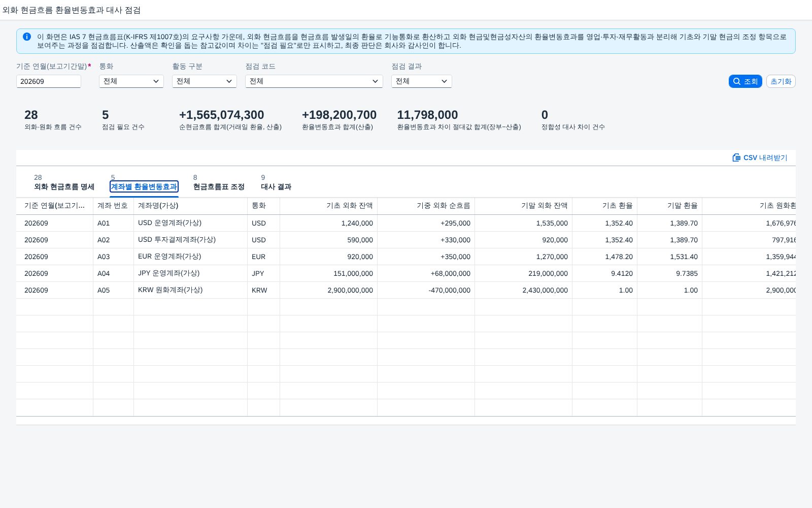Screen dimensions: 812x508
Task: Click the magnifier icon on 조회 button
Action: click(737, 81)
